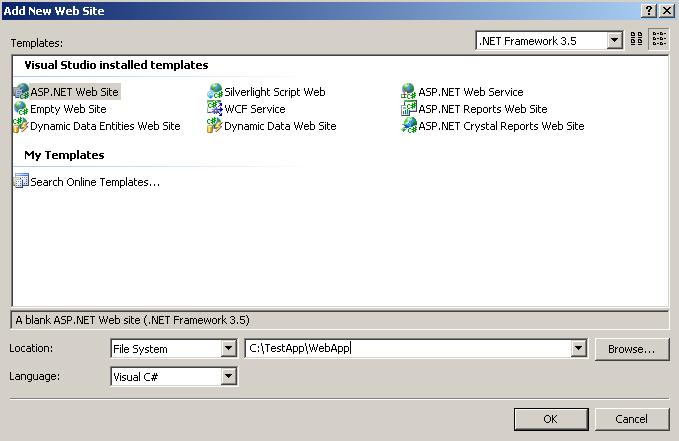Choose the ASP.NET Crystal Reports Web Site icon
The width and height of the screenshot is (679, 441).
click(409, 126)
